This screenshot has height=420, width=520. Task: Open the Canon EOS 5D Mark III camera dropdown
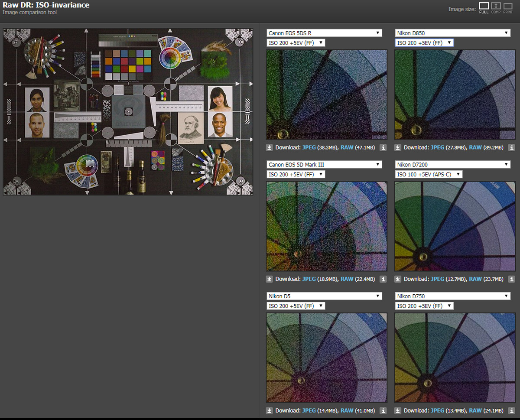(x=324, y=165)
